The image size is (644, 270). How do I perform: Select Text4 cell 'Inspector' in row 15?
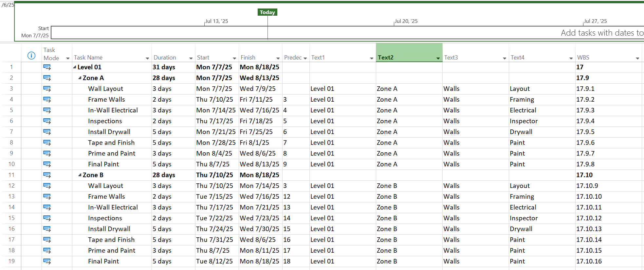pos(524,218)
